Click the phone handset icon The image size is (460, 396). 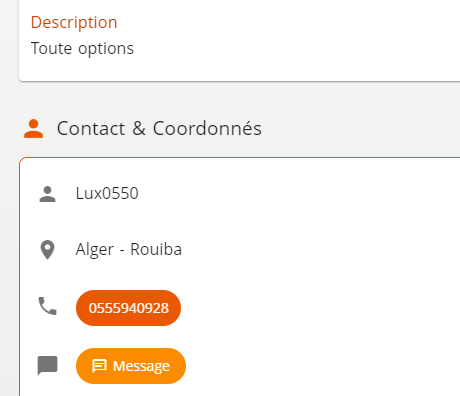47,306
